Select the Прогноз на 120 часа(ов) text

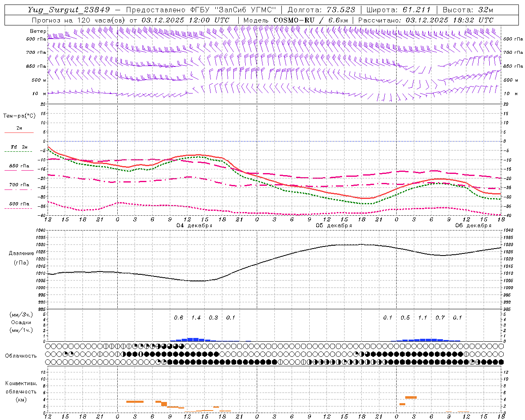click(79, 20)
